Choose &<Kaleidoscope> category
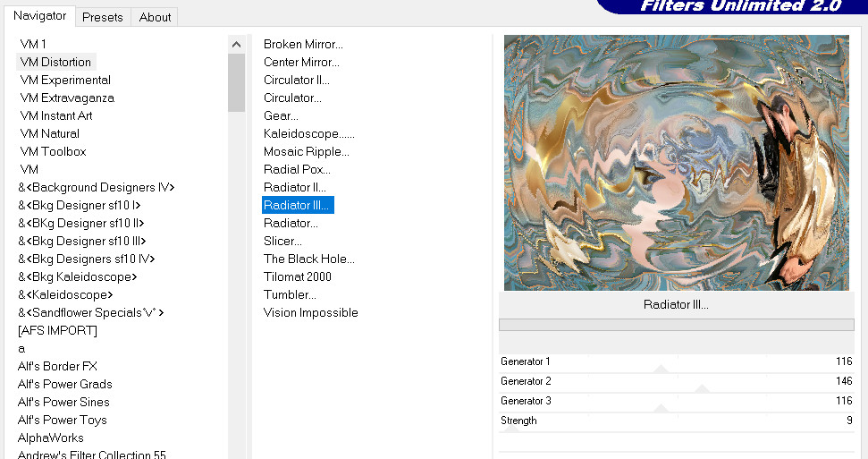The image size is (868, 459). click(65, 294)
